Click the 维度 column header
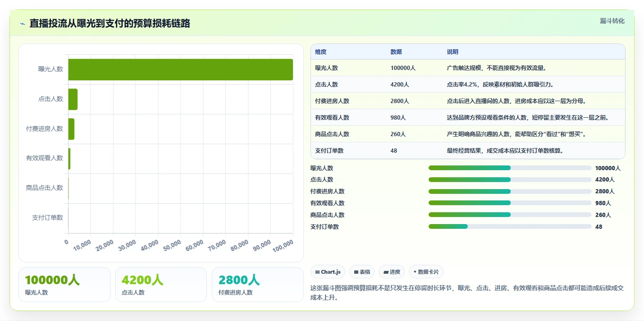 click(x=321, y=52)
